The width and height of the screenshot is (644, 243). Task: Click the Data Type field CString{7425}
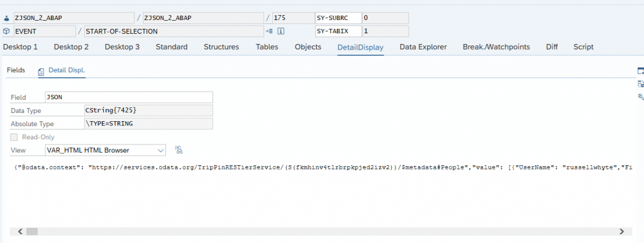click(x=148, y=111)
